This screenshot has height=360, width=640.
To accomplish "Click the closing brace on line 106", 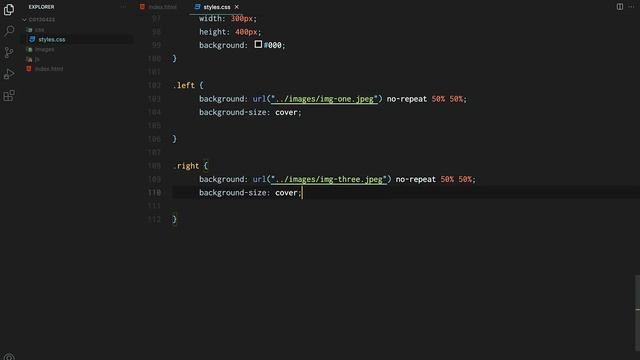I will (175, 139).
